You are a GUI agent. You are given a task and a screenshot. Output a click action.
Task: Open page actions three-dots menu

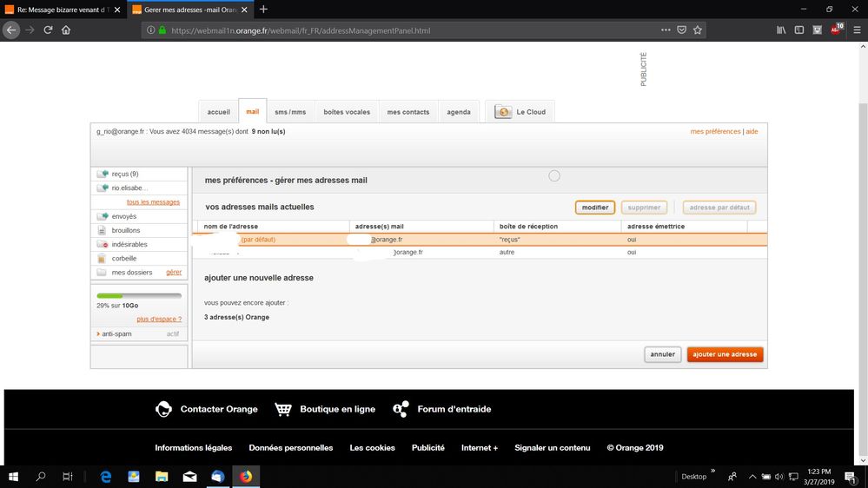coord(666,30)
